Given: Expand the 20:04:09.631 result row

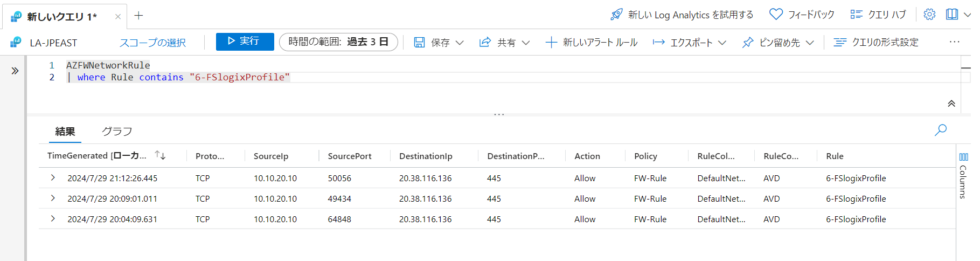Looking at the screenshot, I should (53, 219).
